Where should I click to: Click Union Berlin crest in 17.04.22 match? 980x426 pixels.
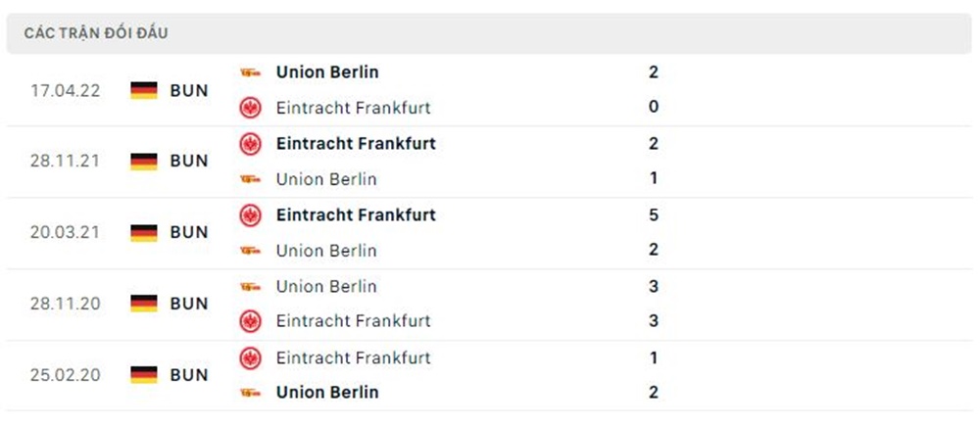[250, 71]
